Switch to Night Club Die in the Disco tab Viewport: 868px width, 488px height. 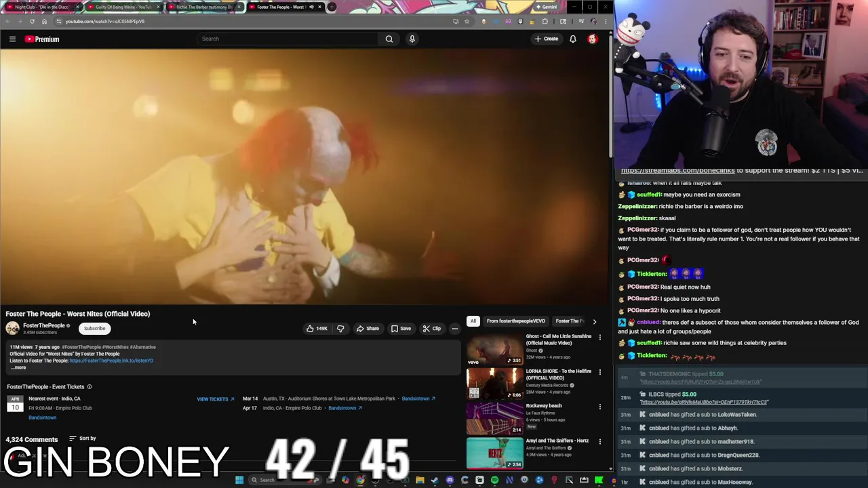coord(42,7)
